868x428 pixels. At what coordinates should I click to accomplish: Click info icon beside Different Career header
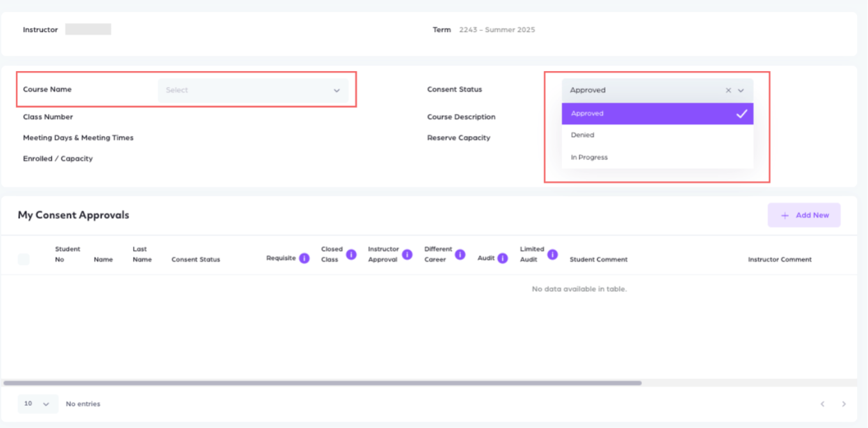(x=460, y=255)
